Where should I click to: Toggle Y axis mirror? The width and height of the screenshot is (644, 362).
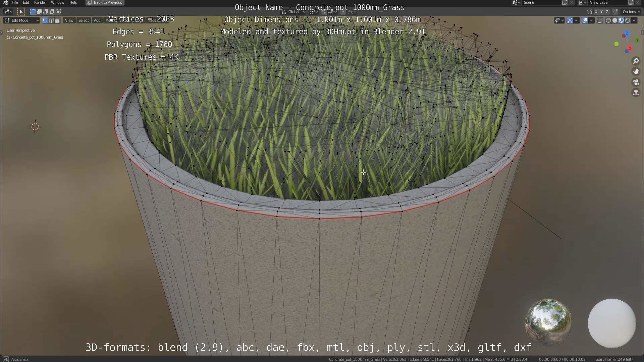[x=601, y=12]
